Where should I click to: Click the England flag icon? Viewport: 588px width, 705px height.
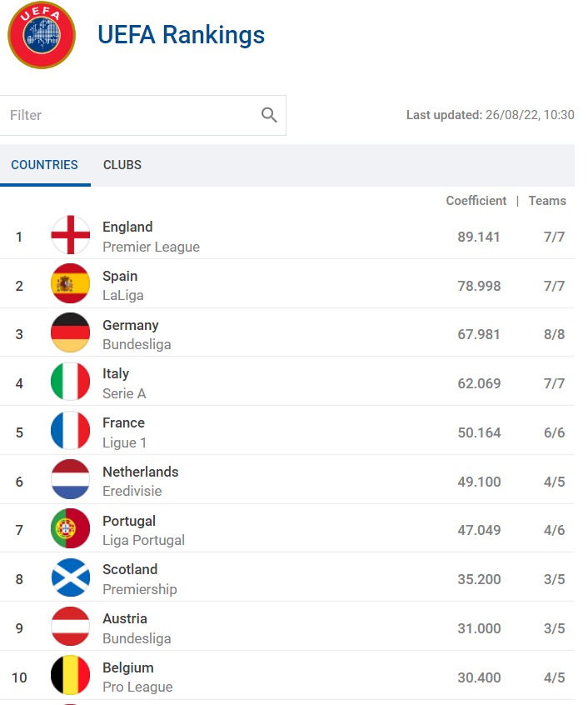click(x=71, y=236)
